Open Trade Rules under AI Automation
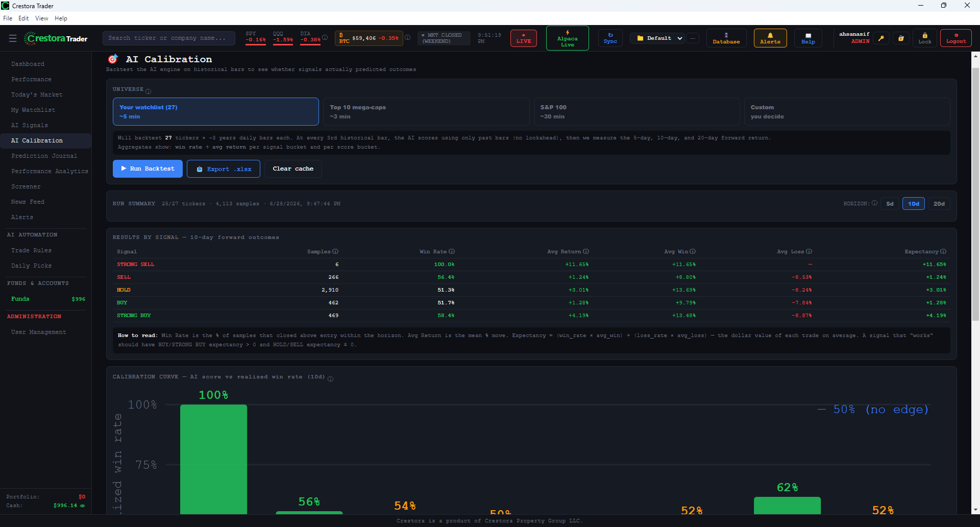The image size is (980, 527). pos(46,250)
